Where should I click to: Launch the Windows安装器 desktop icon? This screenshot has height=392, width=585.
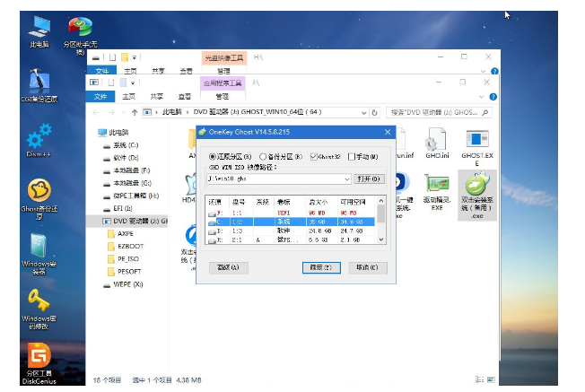(x=39, y=254)
